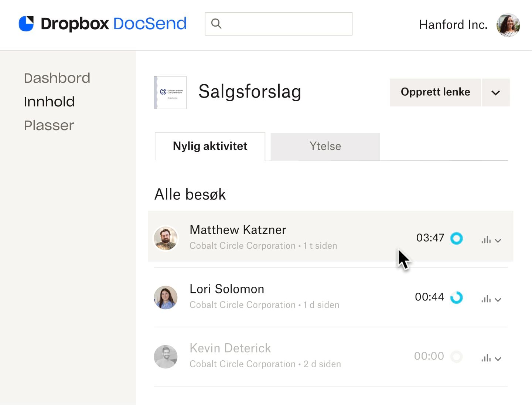
Task: Click Lori Solomon's partial completion ring
Action: point(457,297)
